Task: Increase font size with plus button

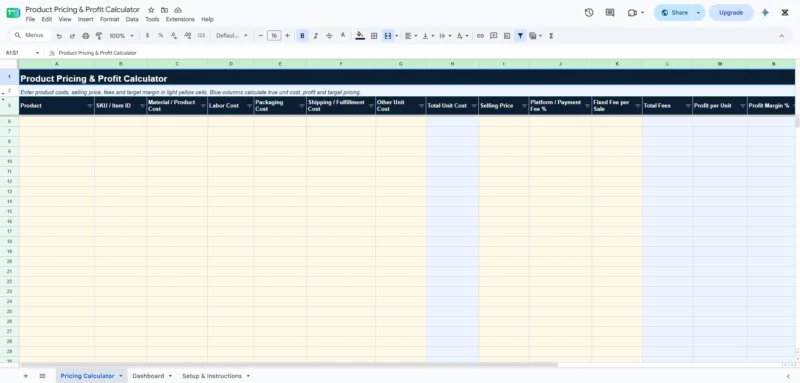Action: 287,36
